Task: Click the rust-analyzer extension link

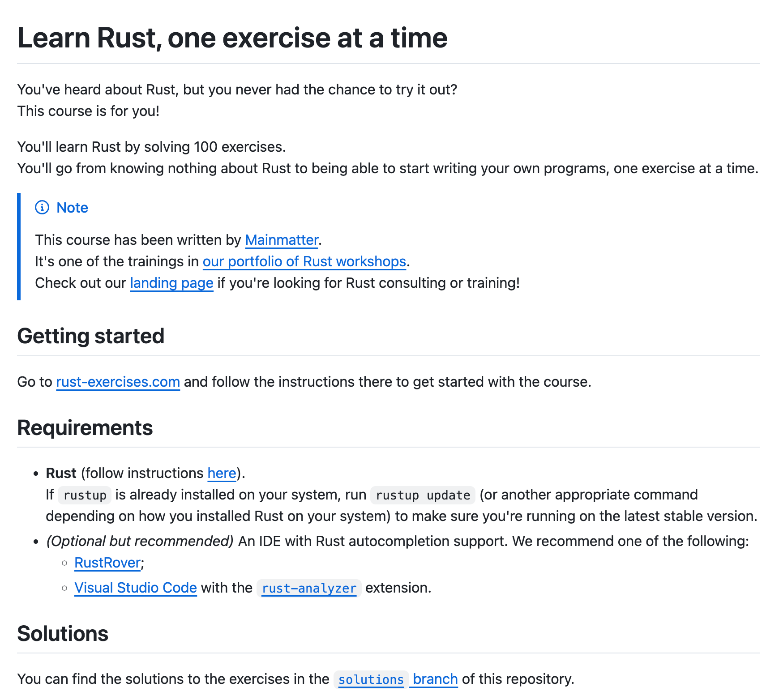Action: (309, 589)
